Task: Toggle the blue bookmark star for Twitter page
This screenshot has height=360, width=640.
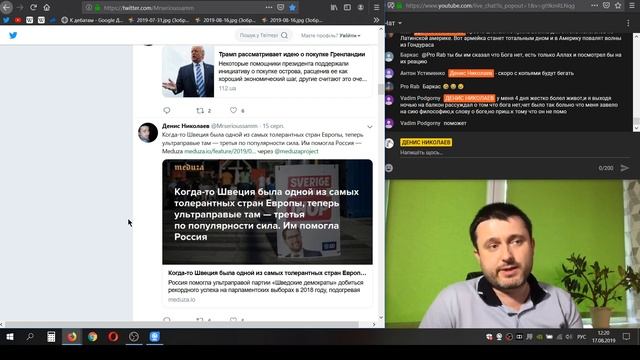Action: (292, 7)
